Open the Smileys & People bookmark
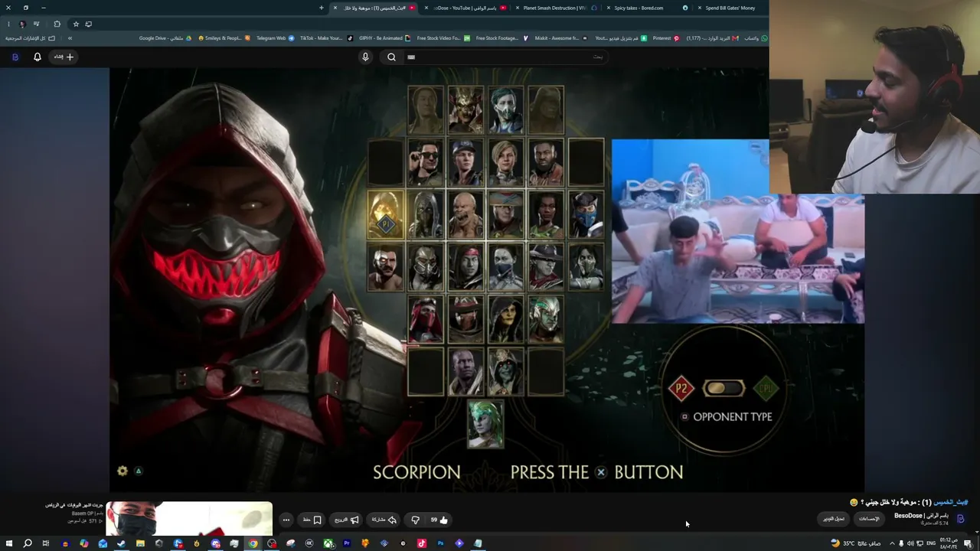Screen dimensions: 980x551 pos(224,38)
